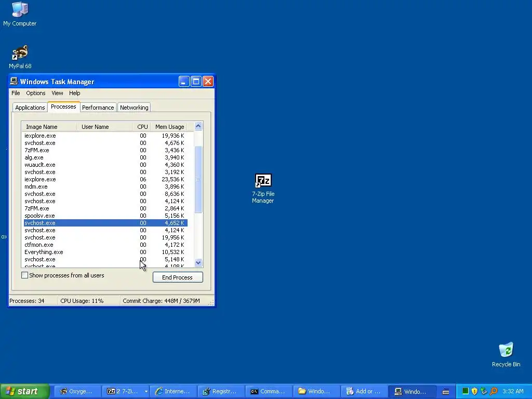Screen dimensions: 532x399
Task: Switch to the Command Prompt taskbar item
Action: tap(269, 391)
